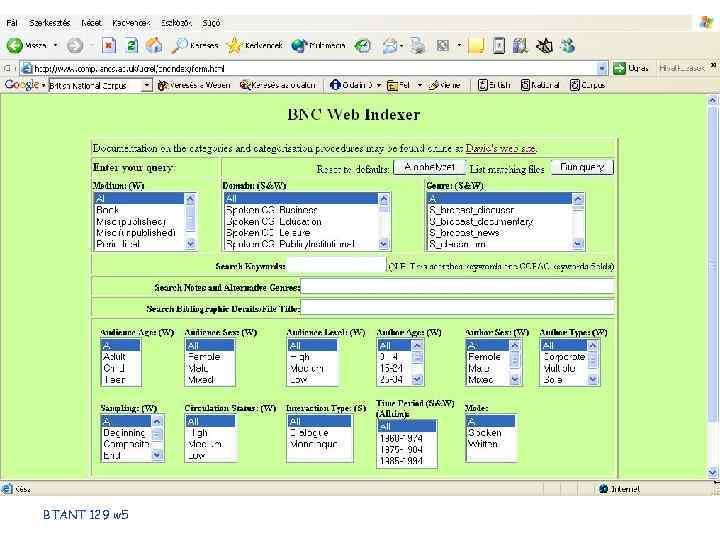This screenshot has width=720, height=540.
Task: Click the British search-word button
Action: click(494, 85)
